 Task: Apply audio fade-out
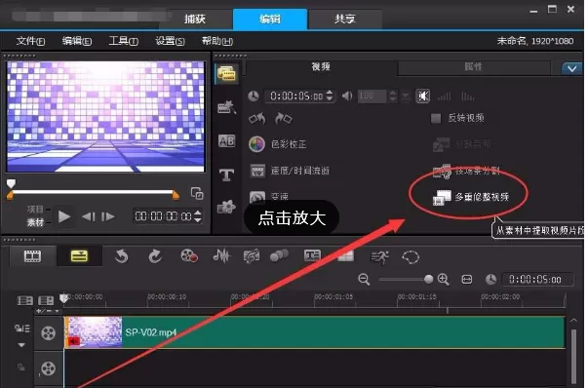[x=467, y=97]
